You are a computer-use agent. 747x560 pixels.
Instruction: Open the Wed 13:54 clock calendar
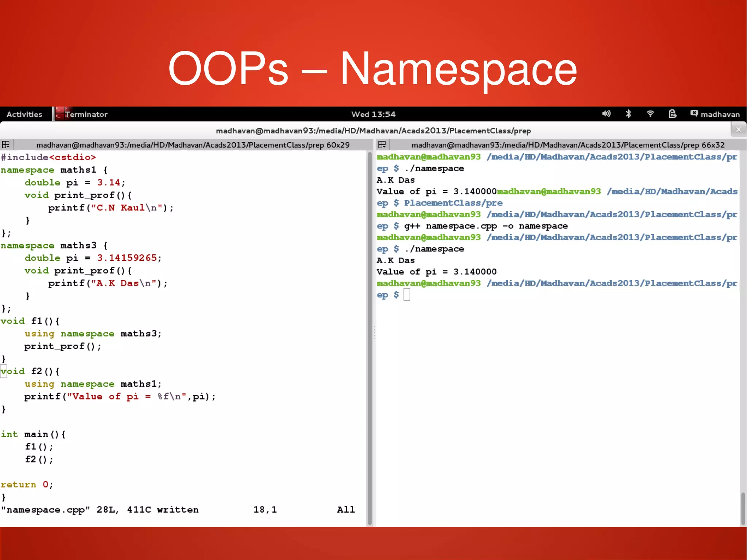click(x=373, y=114)
